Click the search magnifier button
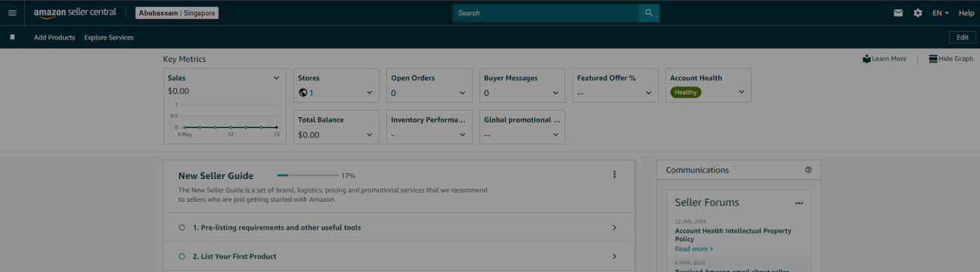Screen dimensions: 980x272 [x=649, y=13]
